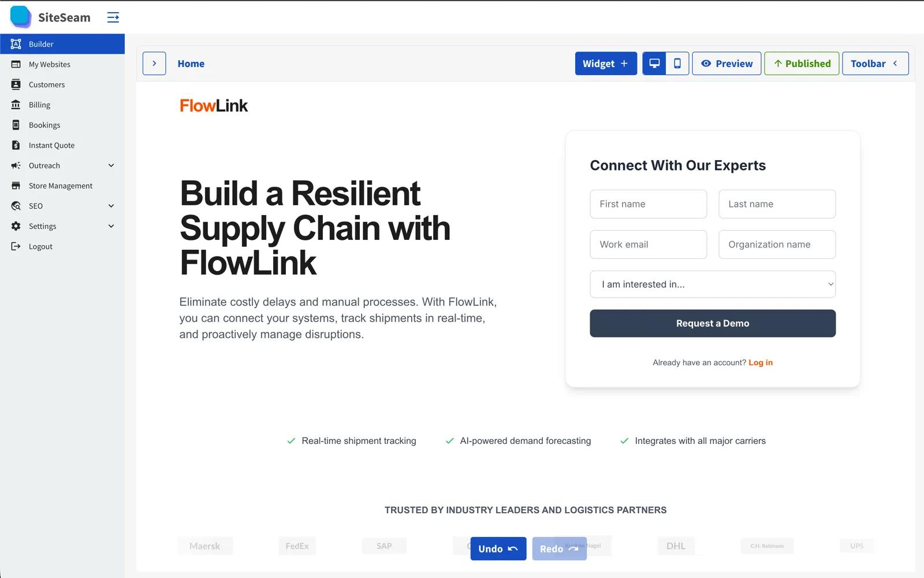Click the Bookings sidebar icon
The width and height of the screenshot is (924, 578).
pos(16,125)
